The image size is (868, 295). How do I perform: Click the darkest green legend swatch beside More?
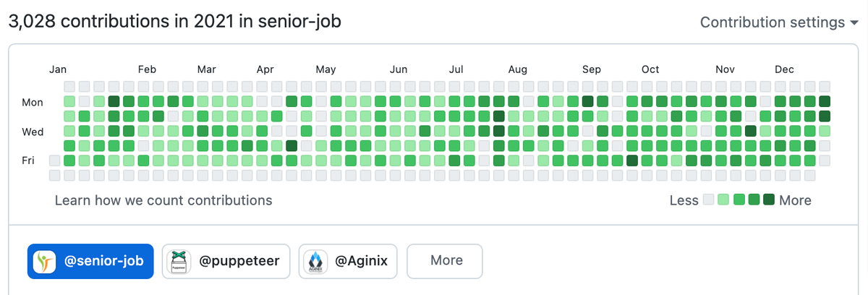click(769, 200)
